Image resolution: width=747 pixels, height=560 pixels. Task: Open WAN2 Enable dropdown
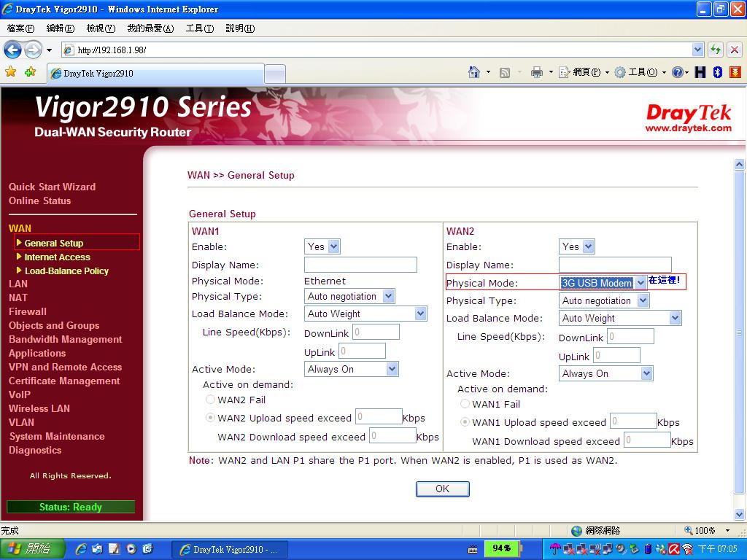(x=576, y=246)
